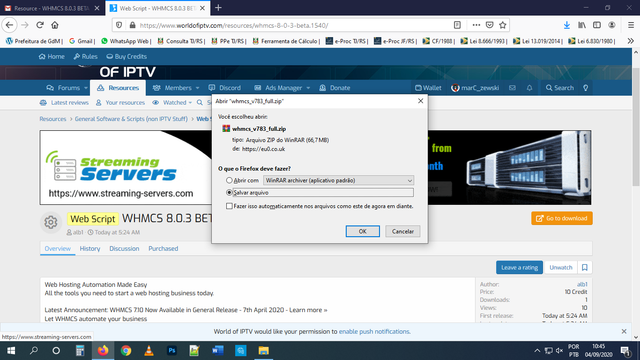Screen dimensions: 640x360
Task: Open Firefox downloads panel arrow
Action: (x=567, y=25)
